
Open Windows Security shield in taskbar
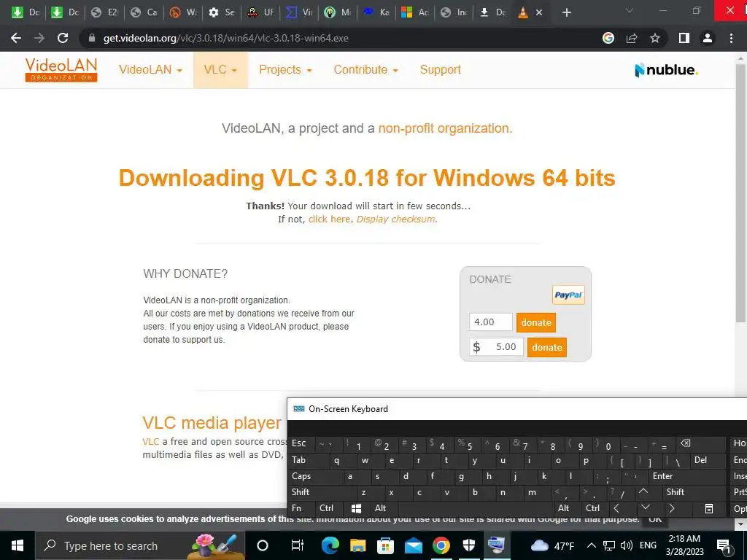[x=469, y=545]
